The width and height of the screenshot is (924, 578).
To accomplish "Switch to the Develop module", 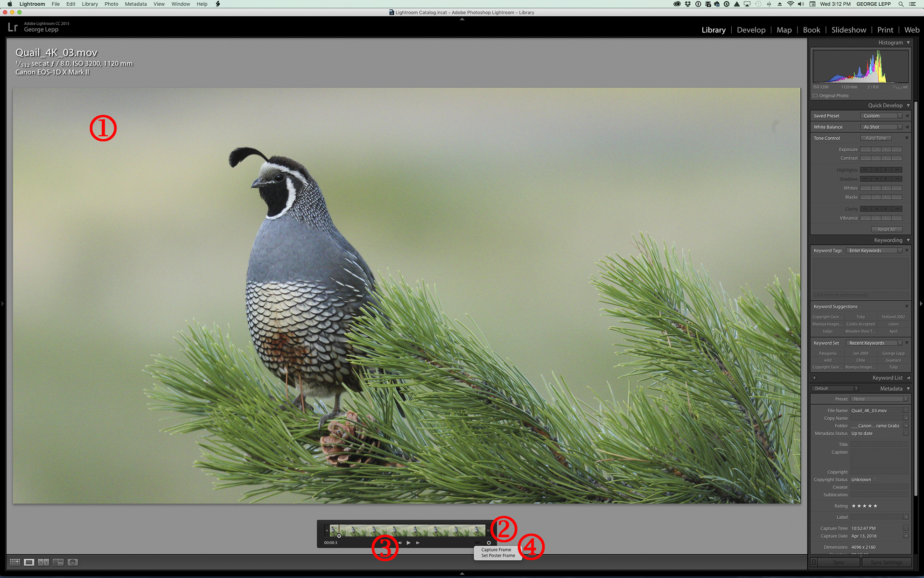I will [751, 30].
